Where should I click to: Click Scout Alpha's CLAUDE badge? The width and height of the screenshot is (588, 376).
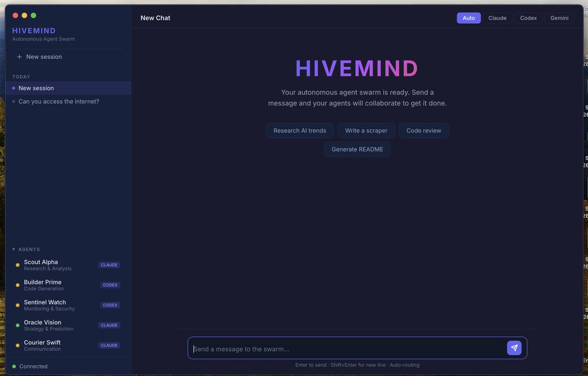pyautogui.click(x=109, y=265)
